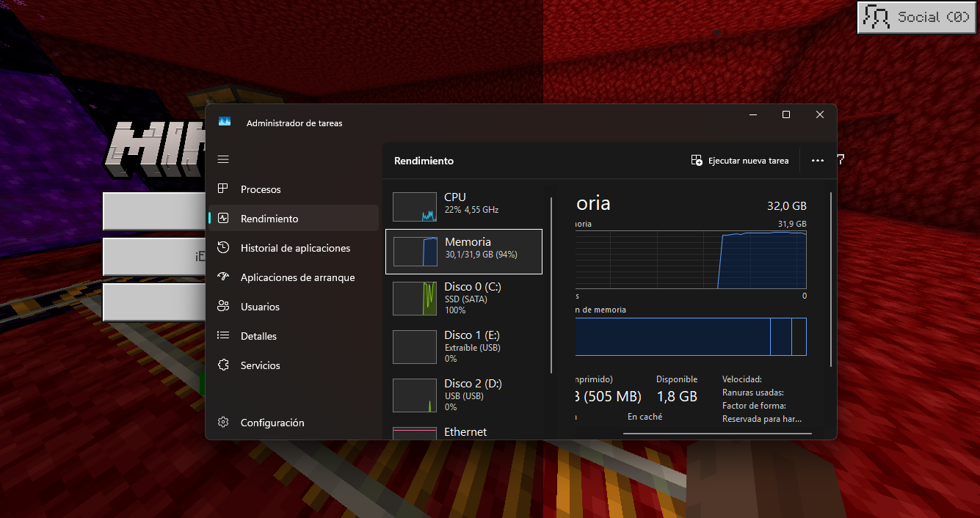Image resolution: width=980 pixels, height=518 pixels.
Task: Click the Disponible 1,8 GB value
Action: [677, 396]
